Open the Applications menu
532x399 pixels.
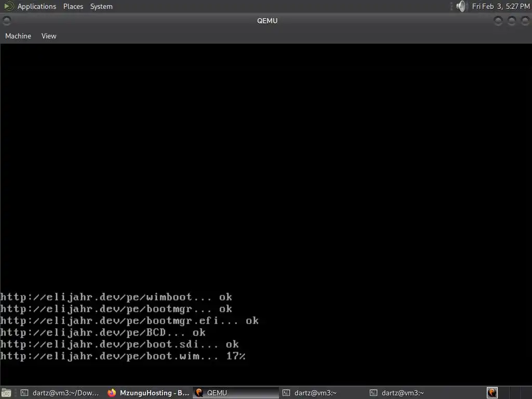37,6
